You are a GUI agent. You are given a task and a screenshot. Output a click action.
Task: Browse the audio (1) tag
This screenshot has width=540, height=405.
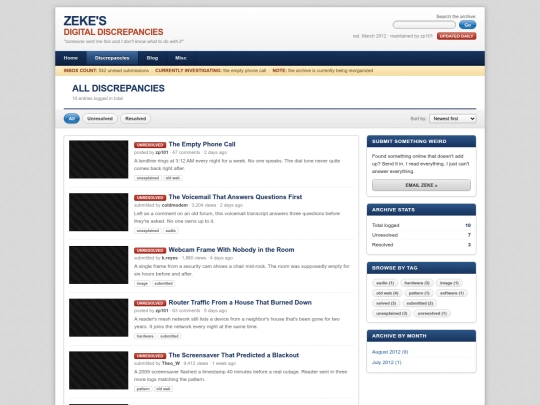click(x=385, y=283)
